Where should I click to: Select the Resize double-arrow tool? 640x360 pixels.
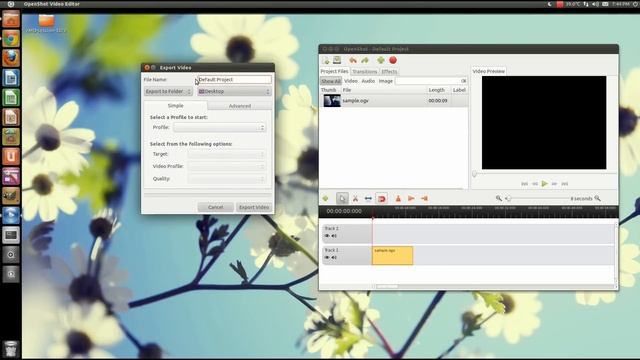[368, 198]
